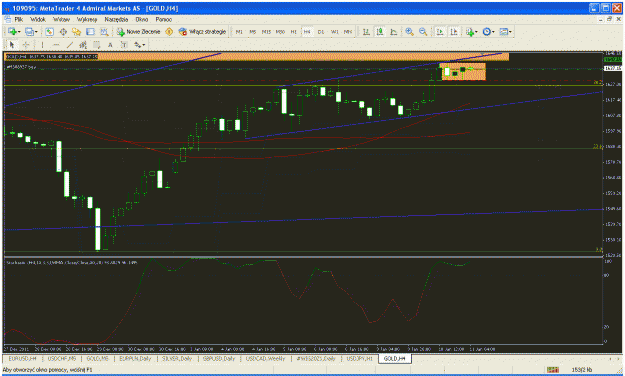Screen dimensions: 625x376
Task: Open the Market Watch panel
Action: (x=49, y=32)
